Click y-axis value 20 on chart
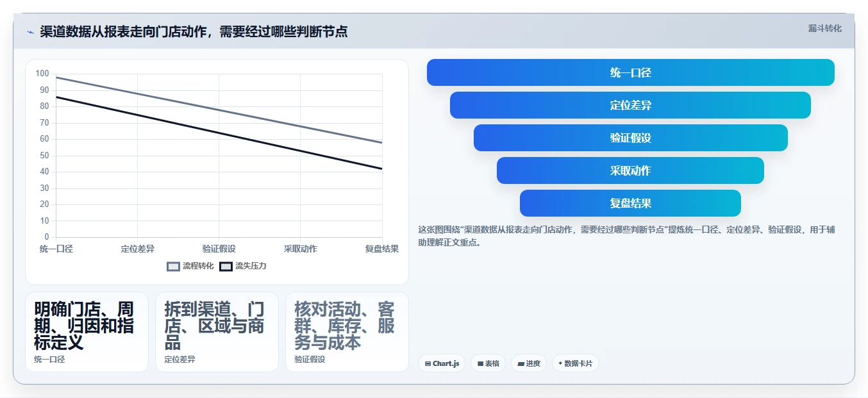The image size is (868, 398). [x=44, y=204]
